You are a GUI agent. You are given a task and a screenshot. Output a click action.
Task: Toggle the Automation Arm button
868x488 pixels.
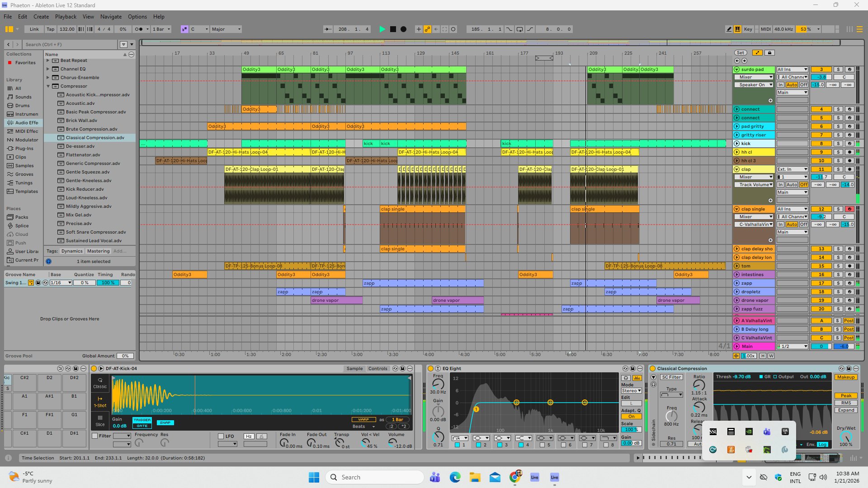[x=427, y=29]
